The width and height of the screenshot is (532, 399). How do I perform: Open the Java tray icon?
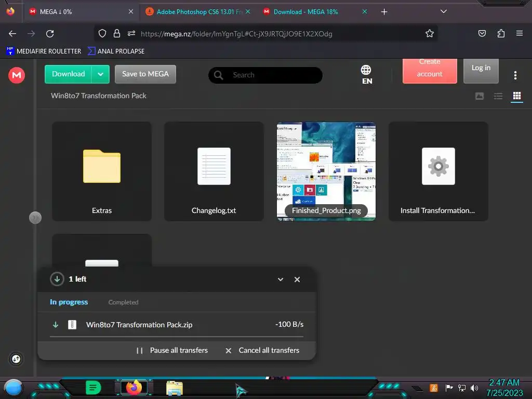tap(434, 388)
